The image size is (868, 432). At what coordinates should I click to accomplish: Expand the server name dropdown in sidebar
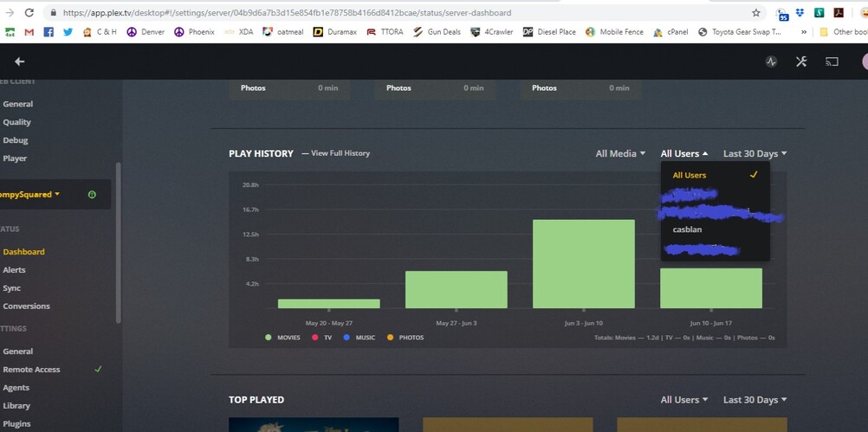point(30,194)
